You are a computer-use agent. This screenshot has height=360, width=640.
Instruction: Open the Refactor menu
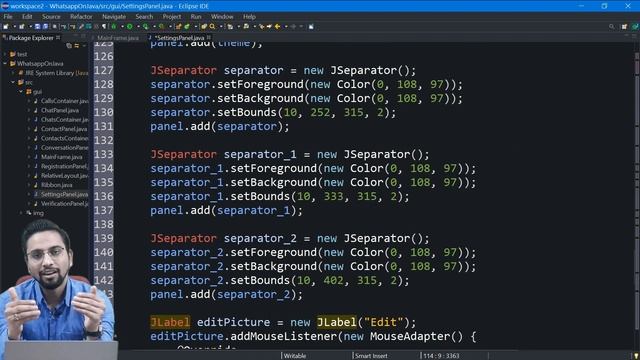pos(81,17)
